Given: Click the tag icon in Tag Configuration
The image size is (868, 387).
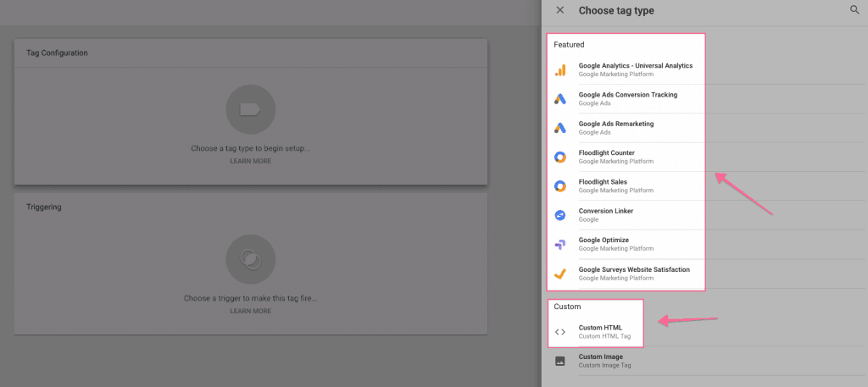Looking at the screenshot, I should coord(251,109).
